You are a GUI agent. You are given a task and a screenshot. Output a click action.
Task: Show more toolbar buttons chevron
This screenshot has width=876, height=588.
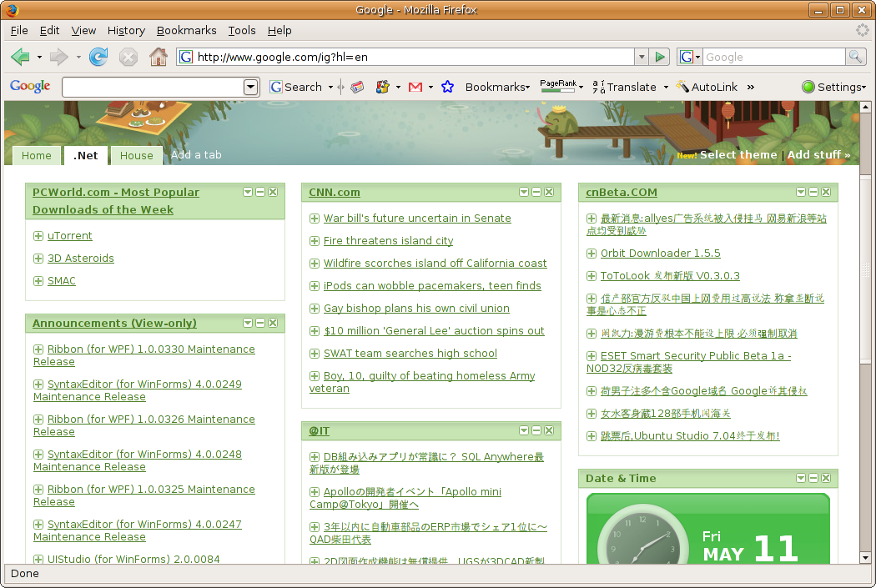click(x=751, y=87)
